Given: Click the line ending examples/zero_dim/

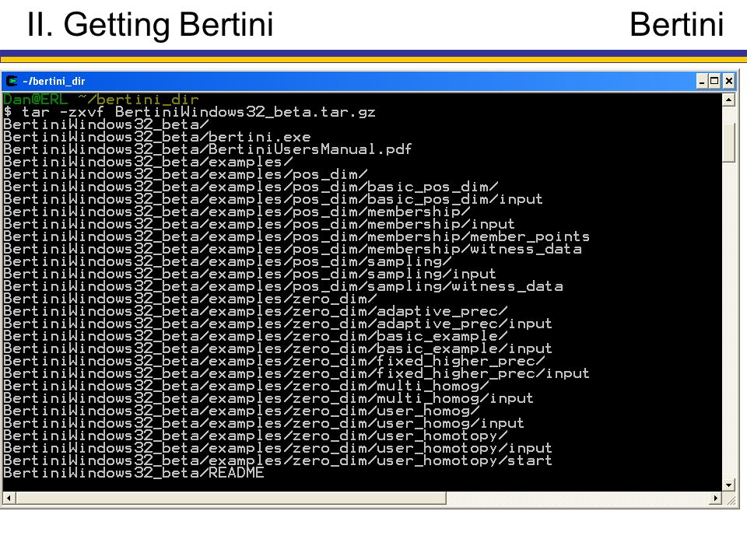Looking at the screenshot, I should pyautogui.click(x=190, y=299).
